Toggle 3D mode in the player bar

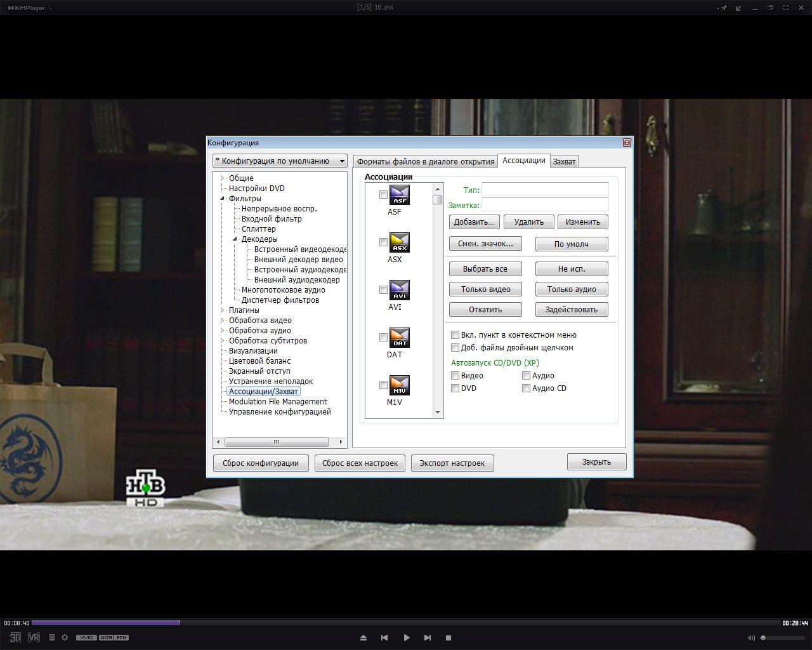tap(15, 637)
